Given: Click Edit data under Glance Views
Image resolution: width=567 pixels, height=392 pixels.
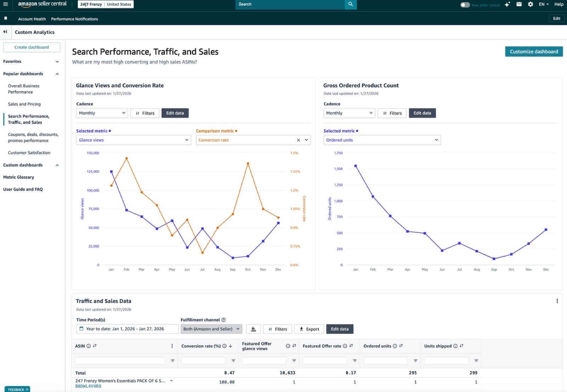Looking at the screenshot, I should coord(175,113).
